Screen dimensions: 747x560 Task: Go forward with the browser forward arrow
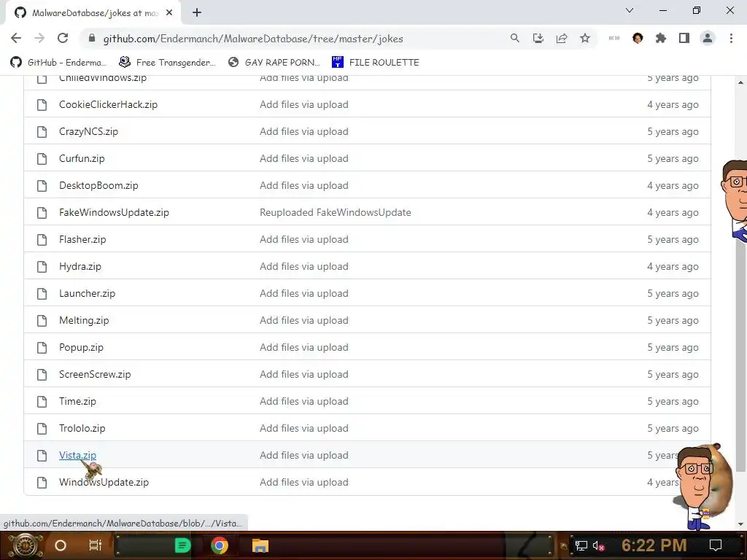coord(39,39)
